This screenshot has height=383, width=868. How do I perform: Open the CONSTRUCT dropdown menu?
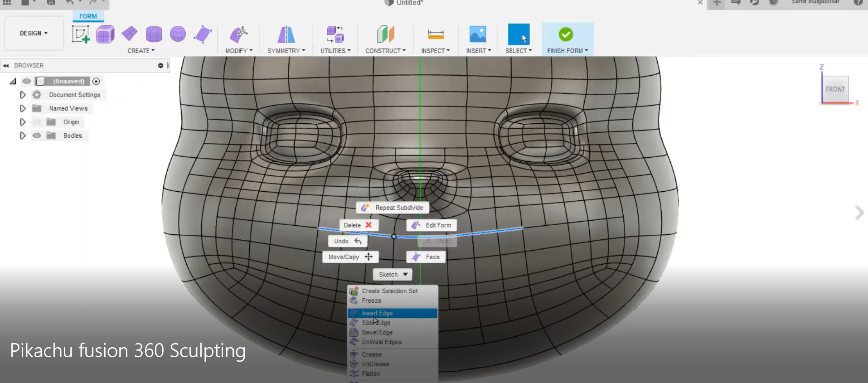click(386, 51)
